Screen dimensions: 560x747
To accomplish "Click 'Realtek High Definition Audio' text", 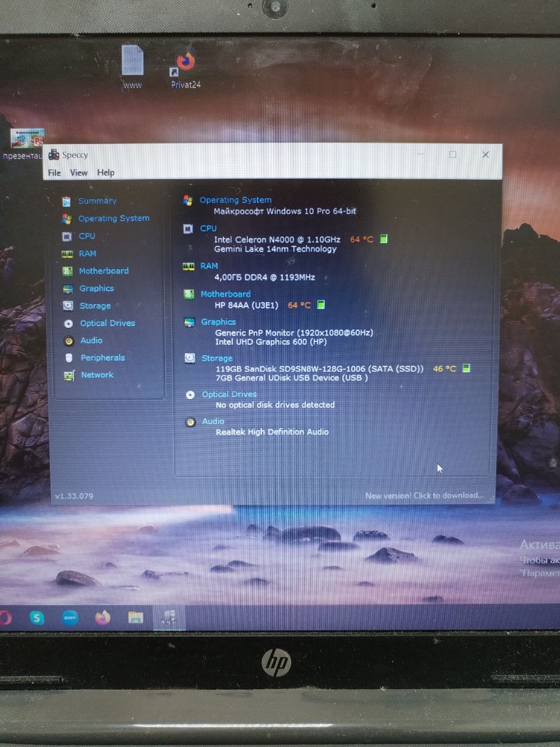I will pos(272,432).
